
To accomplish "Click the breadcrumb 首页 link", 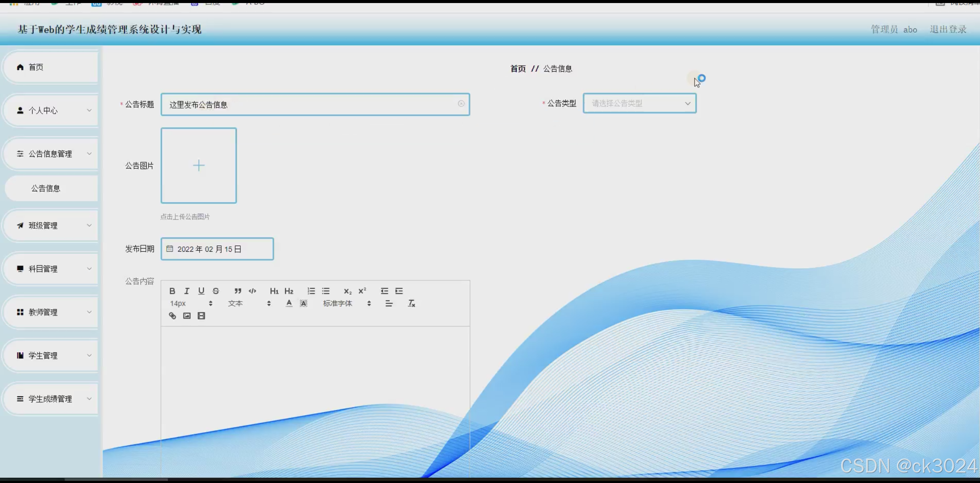I will click(518, 68).
